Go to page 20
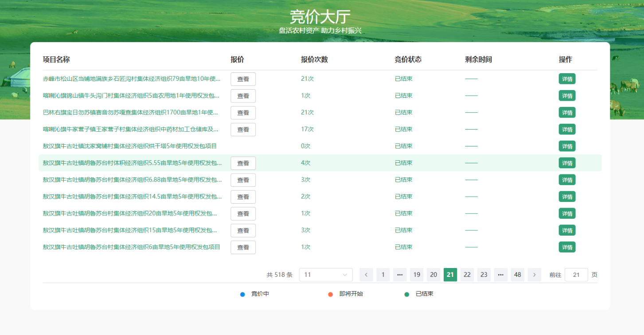644x335 pixels. coord(433,275)
